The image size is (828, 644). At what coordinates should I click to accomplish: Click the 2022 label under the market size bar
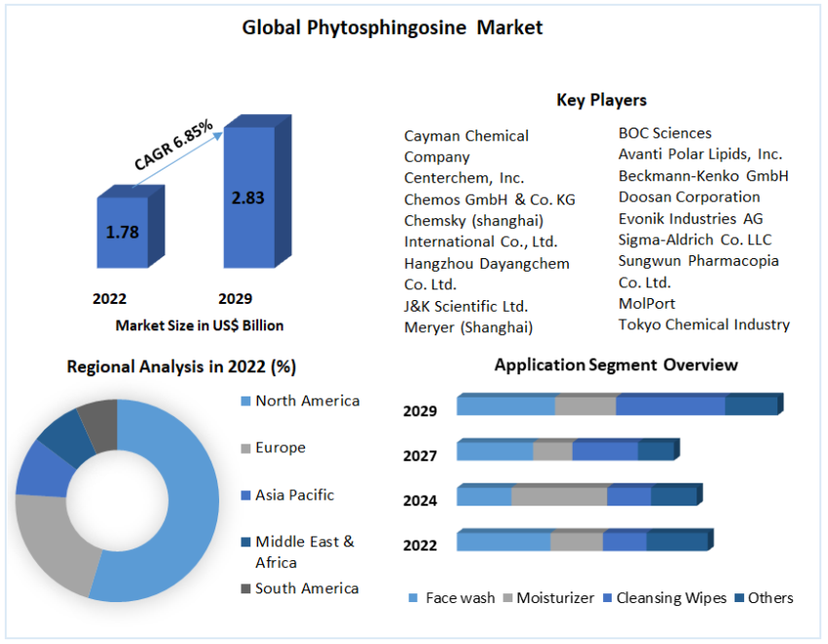coord(109,299)
